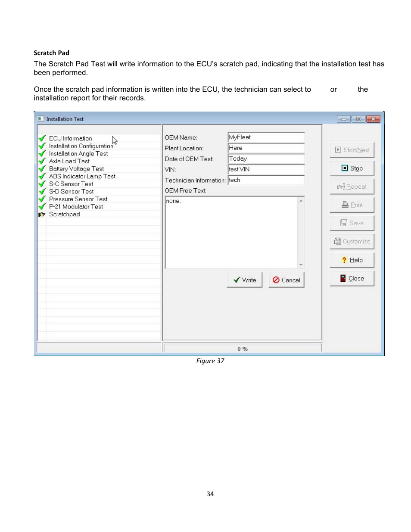Select the VIN input field
Viewport: 411px width, 532px height.
tap(266, 169)
